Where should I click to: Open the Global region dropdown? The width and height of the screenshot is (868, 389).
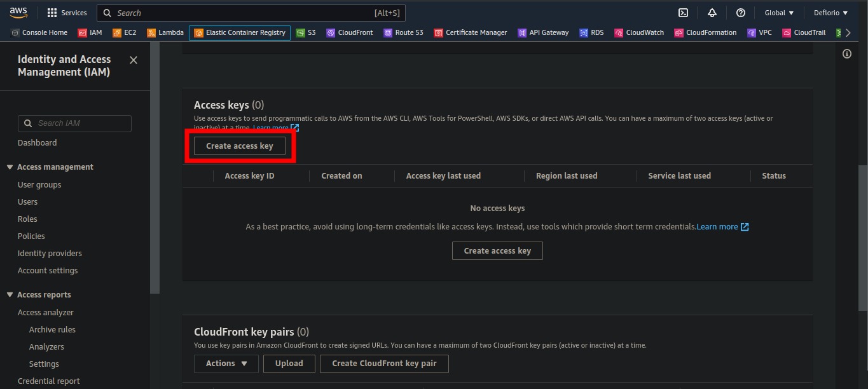779,13
